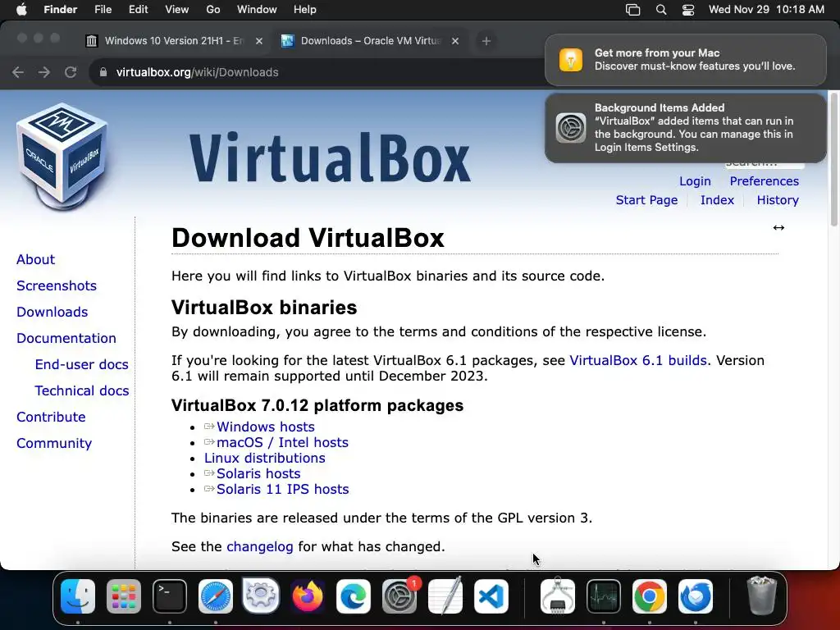
Task: Open the File menu
Action: tap(103, 10)
